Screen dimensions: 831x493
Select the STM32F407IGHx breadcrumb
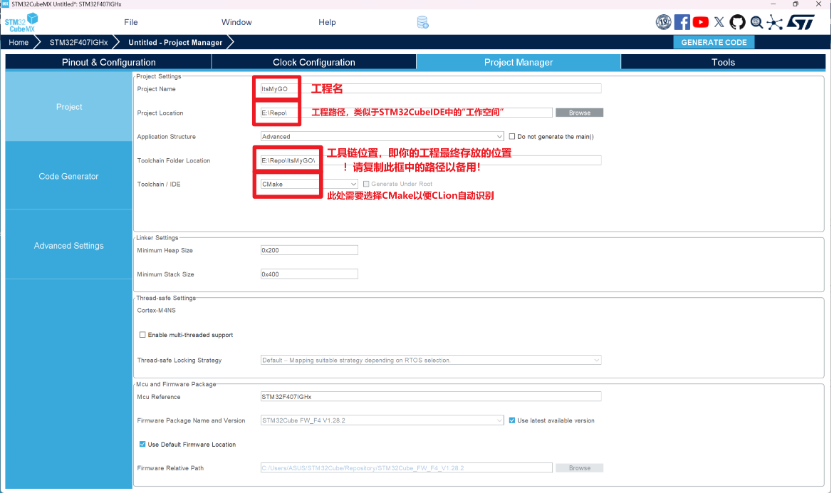(78, 42)
